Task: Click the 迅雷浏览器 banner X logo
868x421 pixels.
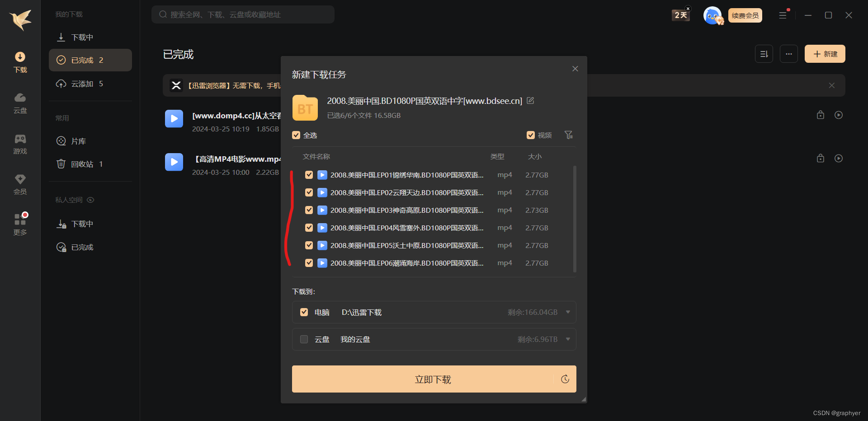Action: 176,85
